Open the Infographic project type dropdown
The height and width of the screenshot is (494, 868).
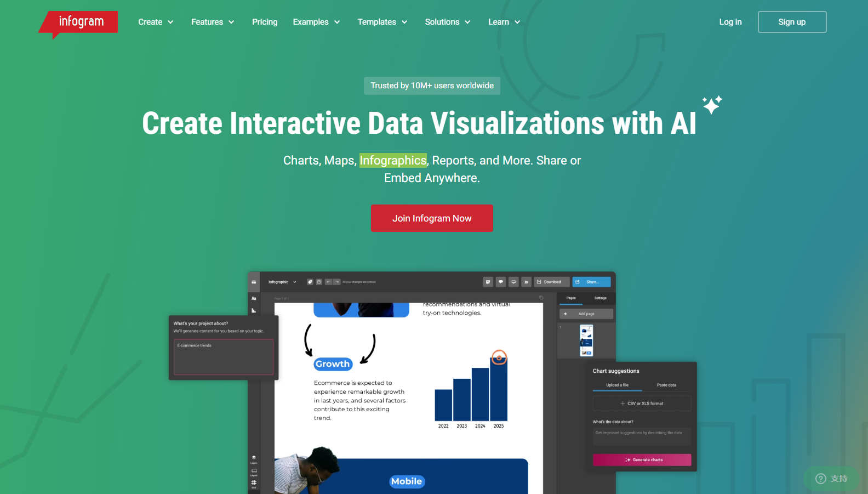tap(282, 282)
